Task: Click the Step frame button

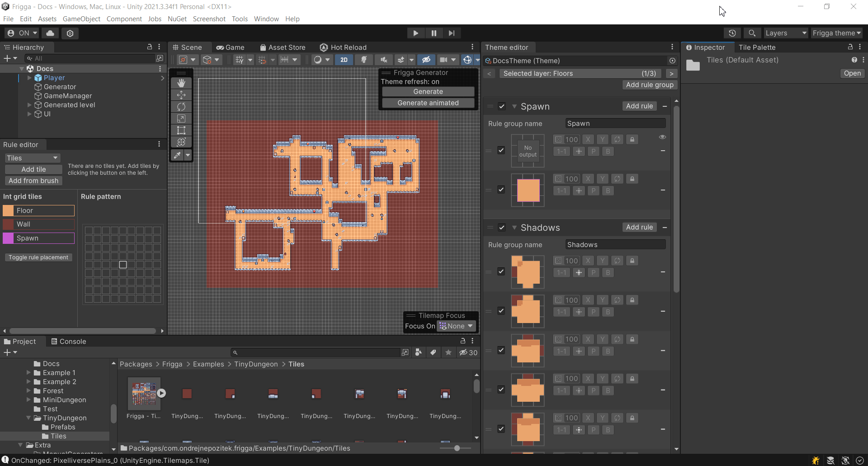Action: pyautogui.click(x=452, y=33)
